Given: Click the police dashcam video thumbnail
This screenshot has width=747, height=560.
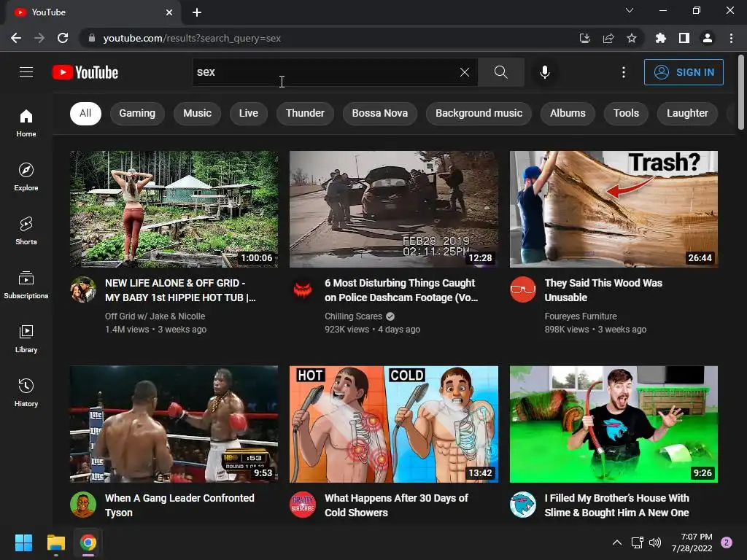Looking at the screenshot, I should 394,209.
